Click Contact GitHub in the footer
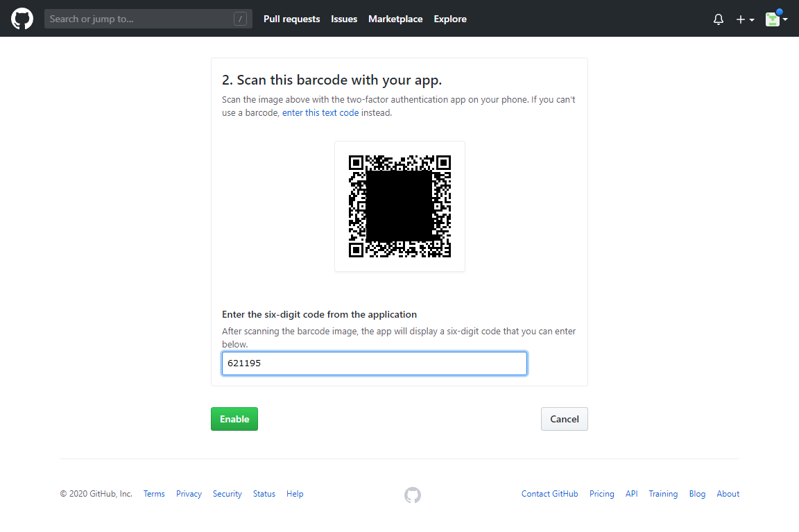The height and width of the screenshot is (532, 799). [x=549, y=494]
